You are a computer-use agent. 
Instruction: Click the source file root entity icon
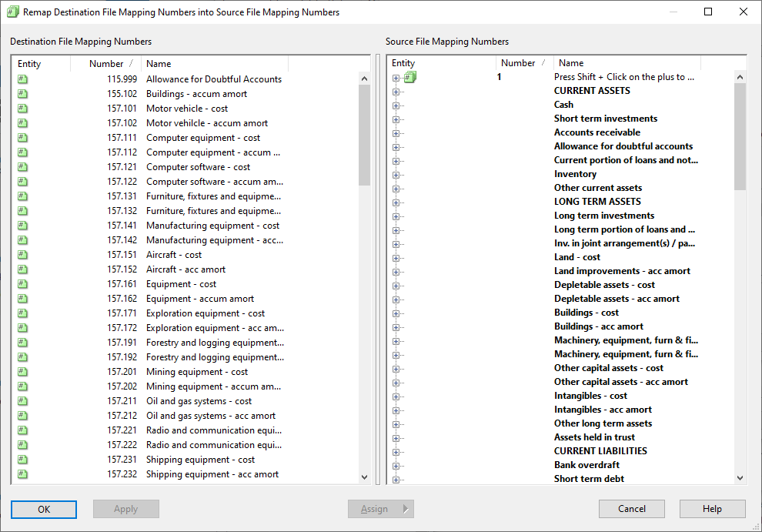[410, 77]
